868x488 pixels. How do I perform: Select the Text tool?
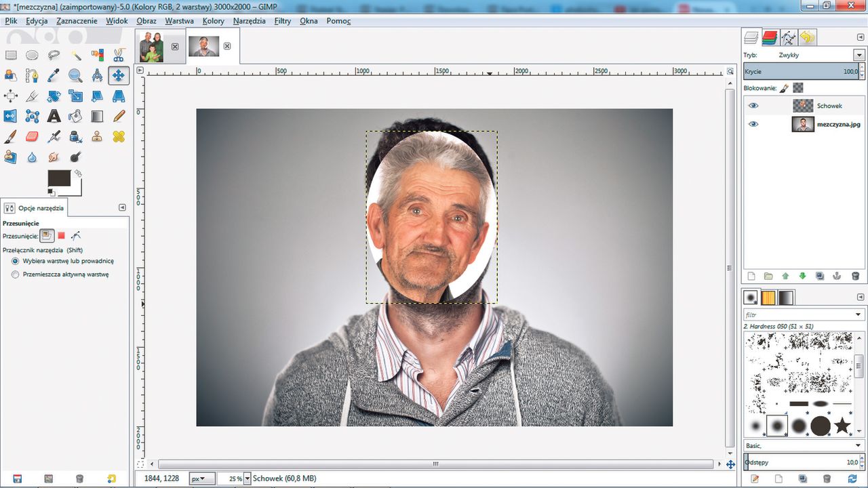tap(54, 116)
